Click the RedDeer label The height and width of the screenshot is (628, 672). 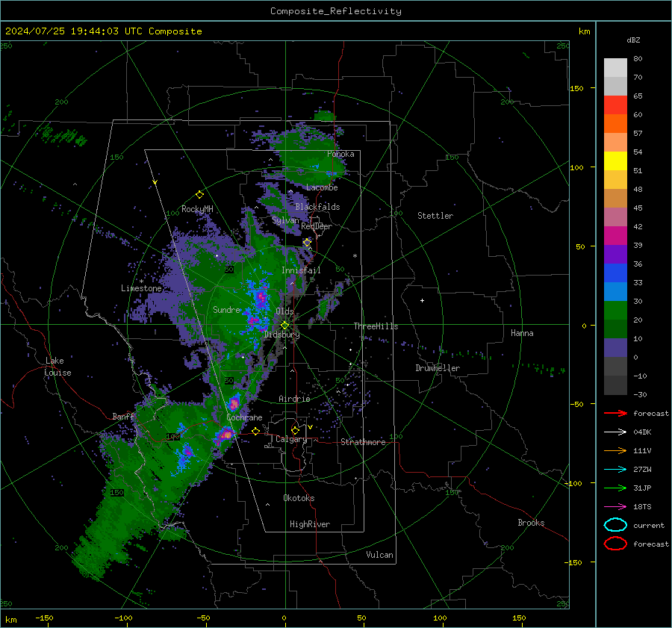(x=317, y=226)
